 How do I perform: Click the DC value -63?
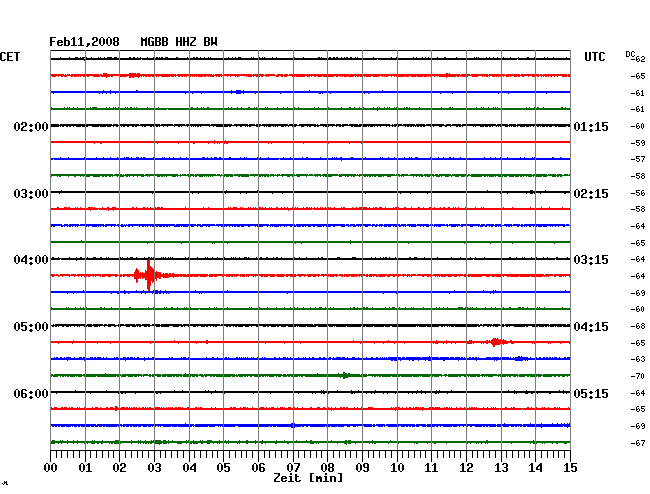tap(638, 359)
